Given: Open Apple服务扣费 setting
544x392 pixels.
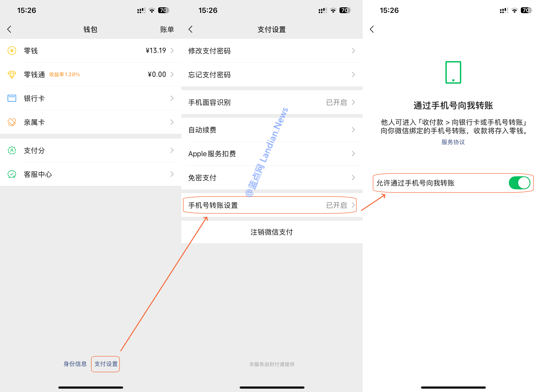Looking at the screenshot, I should 272,154.
